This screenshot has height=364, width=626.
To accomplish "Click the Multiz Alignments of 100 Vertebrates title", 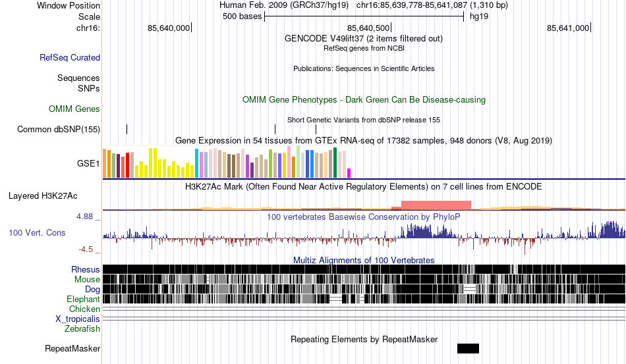I will (x=364, y=261).
